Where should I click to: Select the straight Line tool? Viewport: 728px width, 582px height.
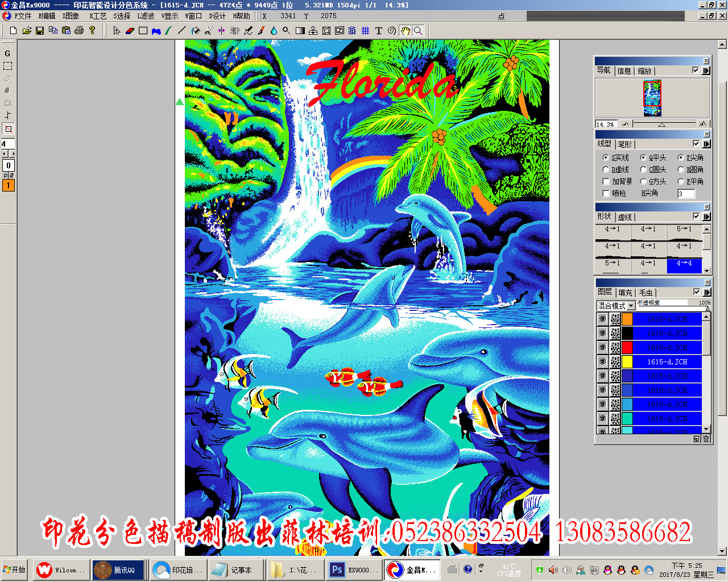pyautogui.click(x=182, y=31)
